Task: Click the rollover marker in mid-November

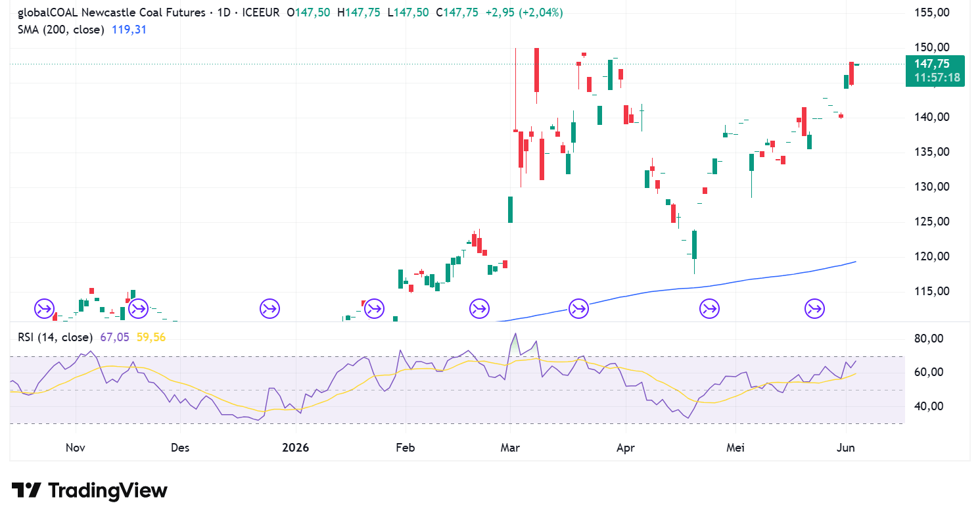Action: pos(138,308)
